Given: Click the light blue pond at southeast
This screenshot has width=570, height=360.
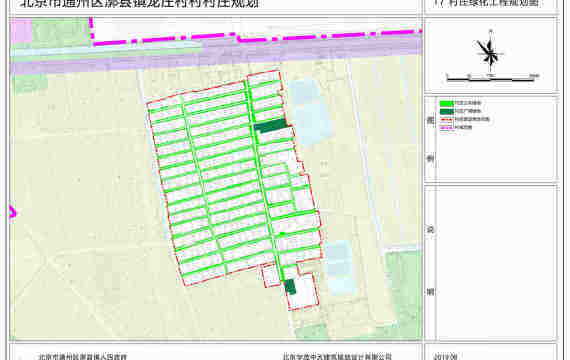Looking at the screenshot, I should click(341, 266).
